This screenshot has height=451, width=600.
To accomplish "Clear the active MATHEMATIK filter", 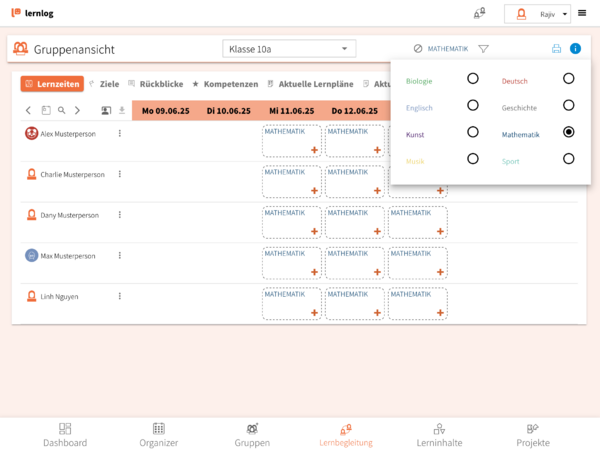I will pos(418,48).
